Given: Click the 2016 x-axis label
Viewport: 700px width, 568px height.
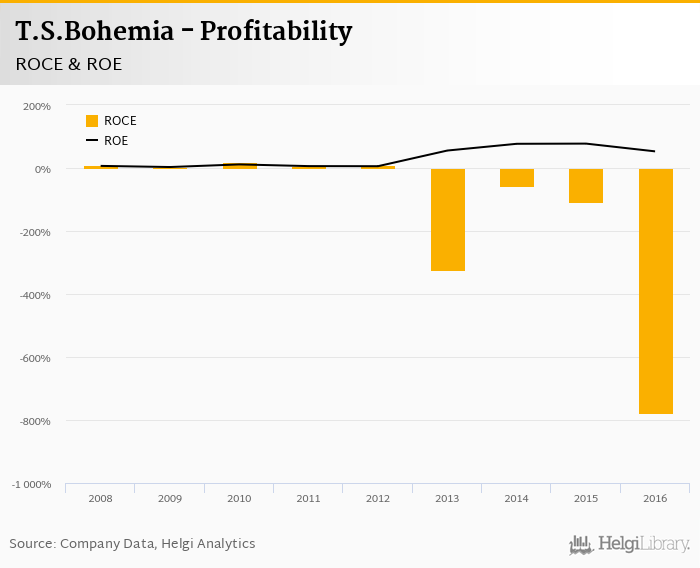Looking at the screenshot, I should tap(655, 498).
